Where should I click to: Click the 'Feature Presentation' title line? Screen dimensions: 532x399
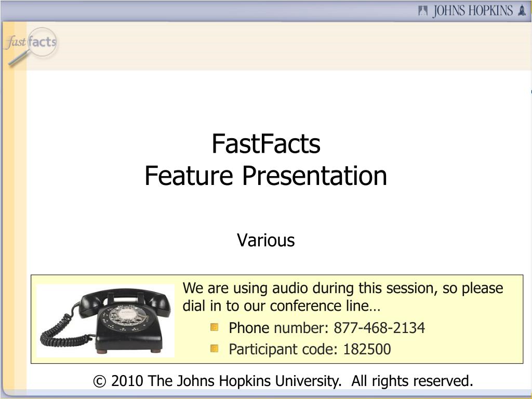266,176
